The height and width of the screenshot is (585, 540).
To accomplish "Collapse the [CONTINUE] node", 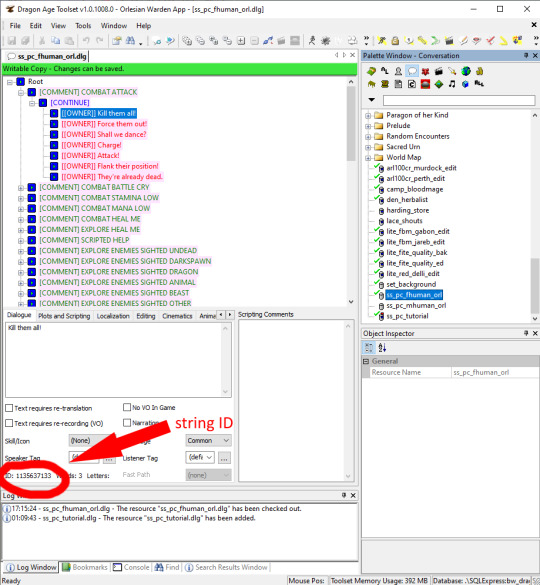I will (x=32, y=103).
